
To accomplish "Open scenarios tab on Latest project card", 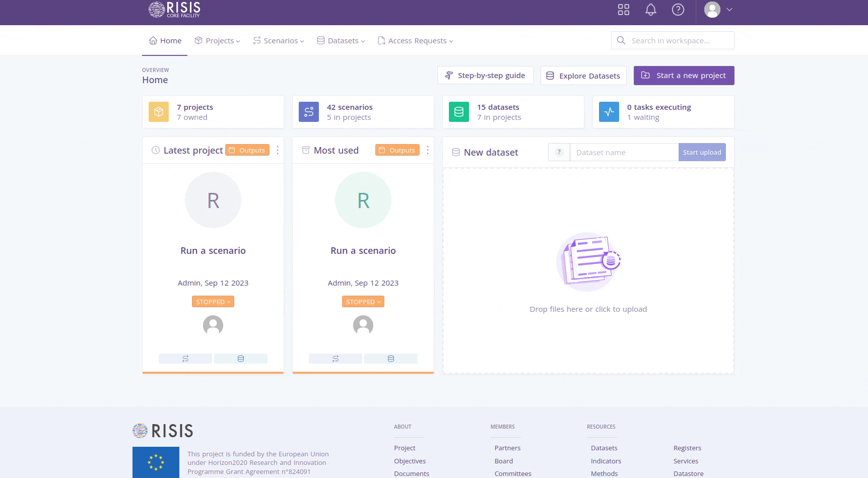I will [185, 359].
